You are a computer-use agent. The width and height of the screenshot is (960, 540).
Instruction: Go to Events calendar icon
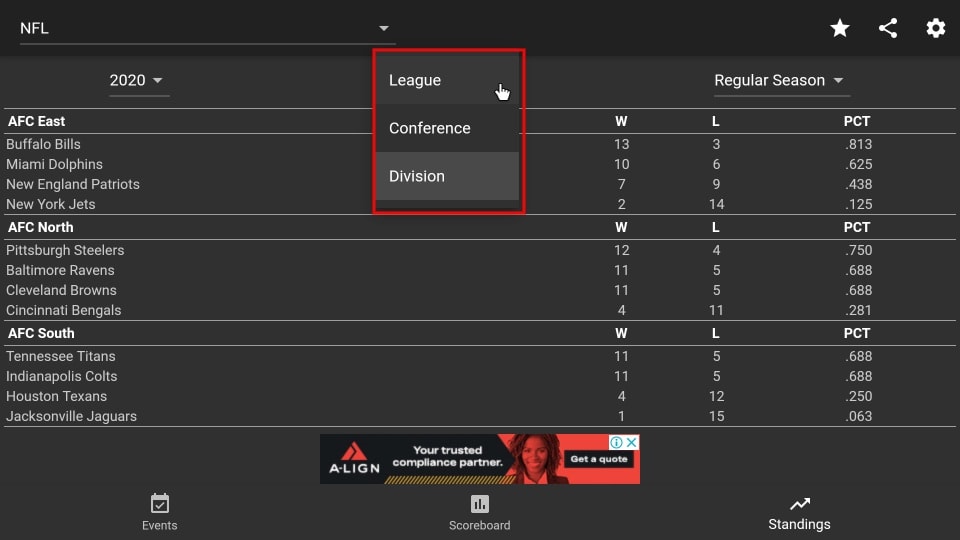click(160, 504)
